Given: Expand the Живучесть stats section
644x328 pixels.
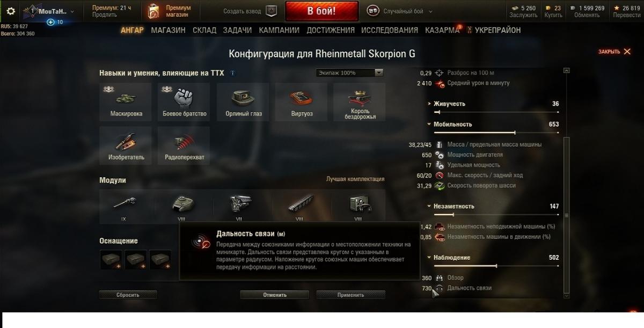Looking at the screenshot, I should (447, 104).
